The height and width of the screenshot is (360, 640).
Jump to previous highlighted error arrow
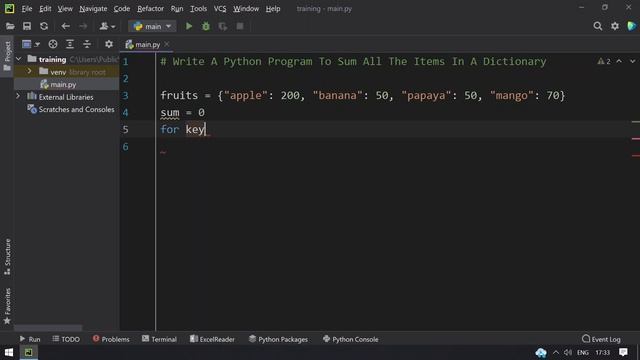tap(619, 62)
